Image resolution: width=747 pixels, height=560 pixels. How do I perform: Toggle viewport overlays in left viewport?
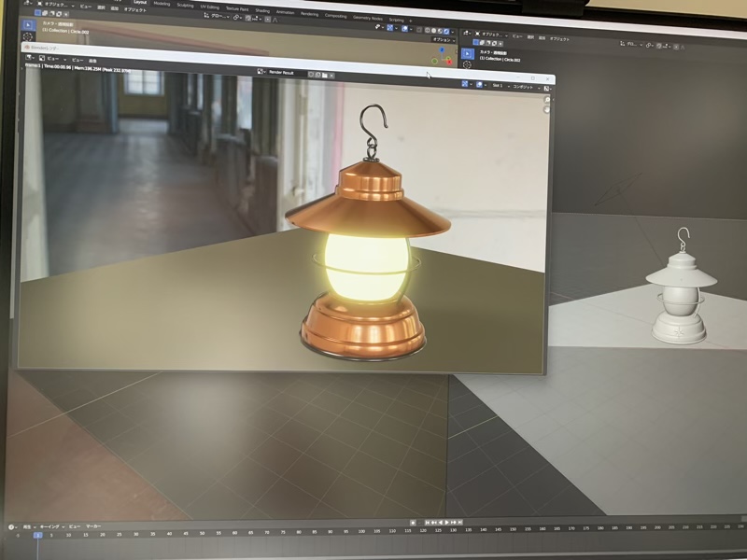(x=406, y=29)
